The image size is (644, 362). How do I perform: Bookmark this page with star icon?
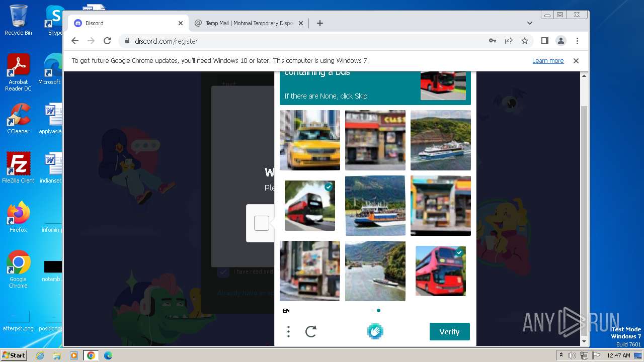[x=525, y=41]
